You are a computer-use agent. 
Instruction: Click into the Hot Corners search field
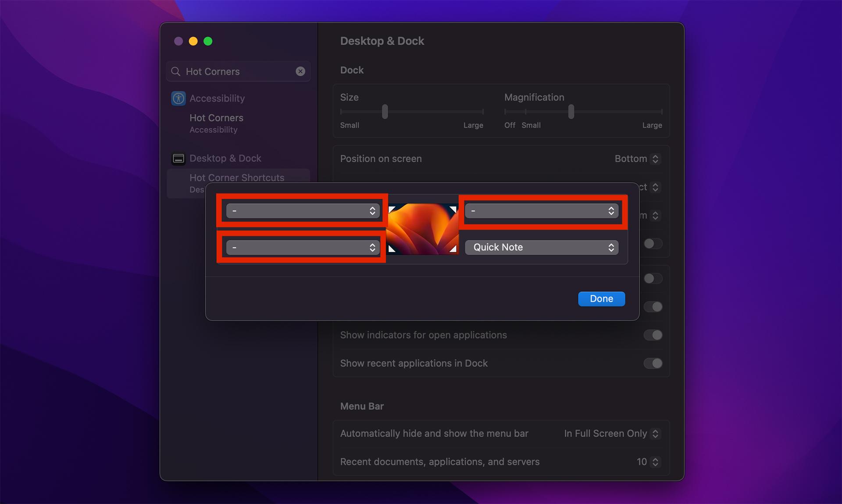pyautogui.click(x=238, y=71)
